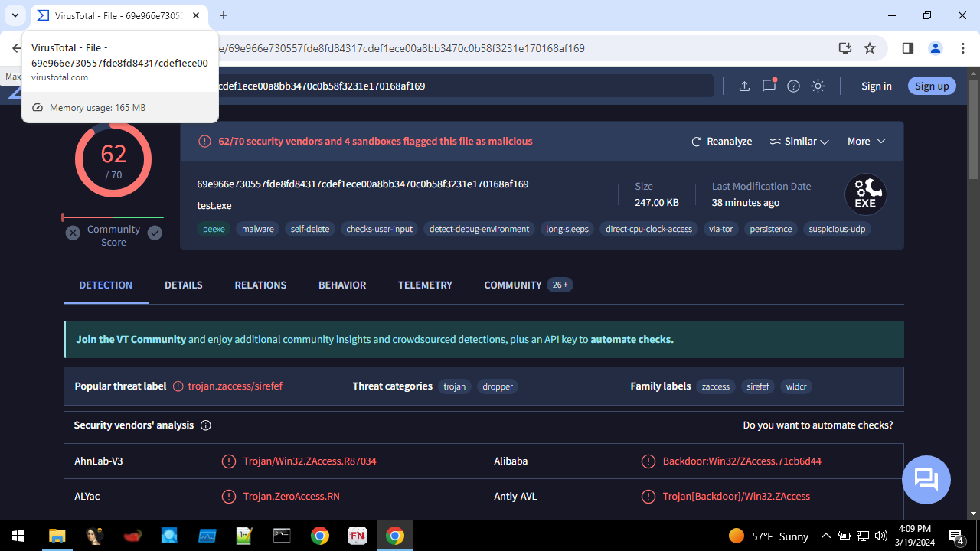Viewport: 980px width, 551px height.
Task: Upvote the file with the community checkmark
Action: click(x=154, y=233)
